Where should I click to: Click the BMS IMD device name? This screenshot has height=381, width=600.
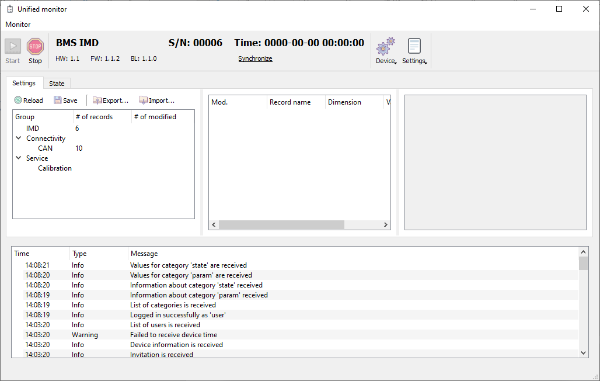tap(77, 42)
